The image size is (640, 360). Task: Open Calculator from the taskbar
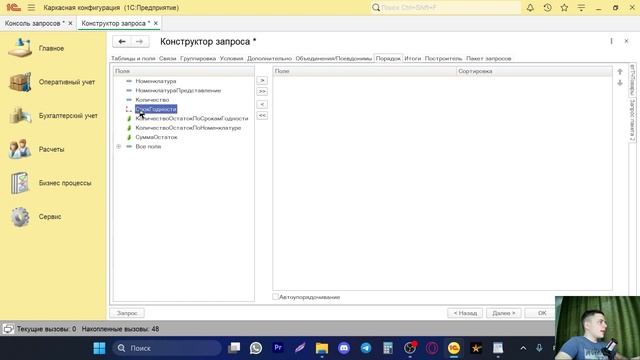388,348
